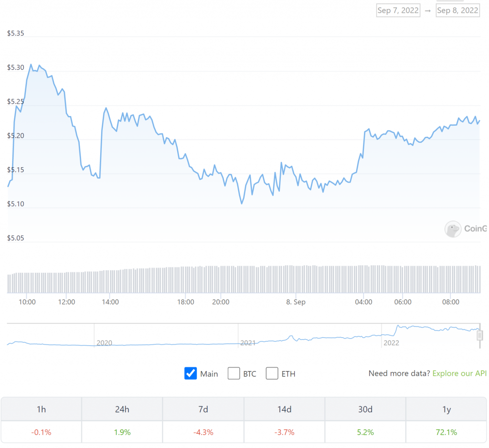The image size is (489, 448).
Task: Click the 5.2% change value
Action: 365,432
